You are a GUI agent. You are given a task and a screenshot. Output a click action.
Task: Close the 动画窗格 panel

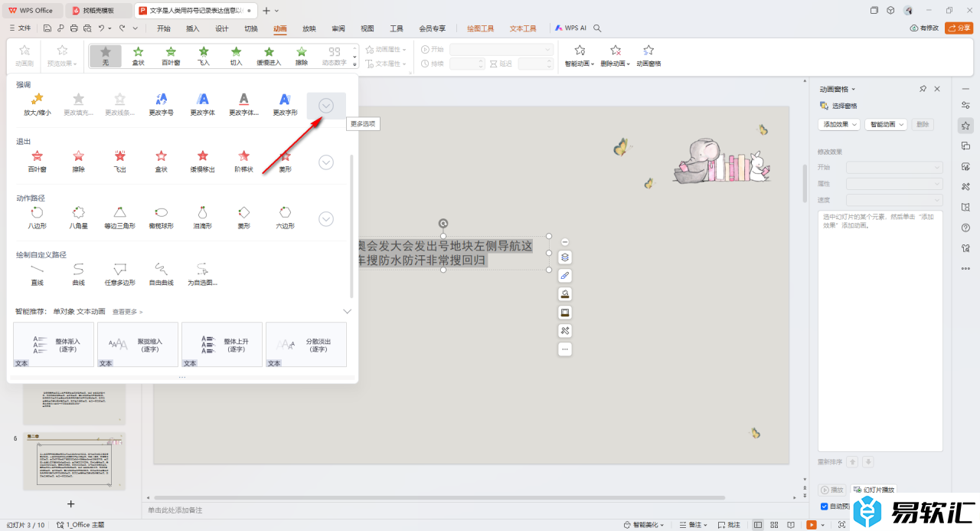coord(937,89)
